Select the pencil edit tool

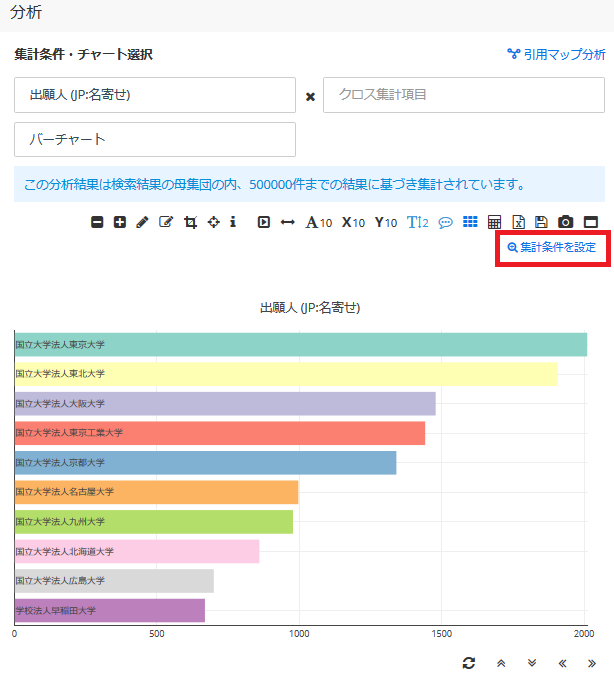tap(142, 222)
